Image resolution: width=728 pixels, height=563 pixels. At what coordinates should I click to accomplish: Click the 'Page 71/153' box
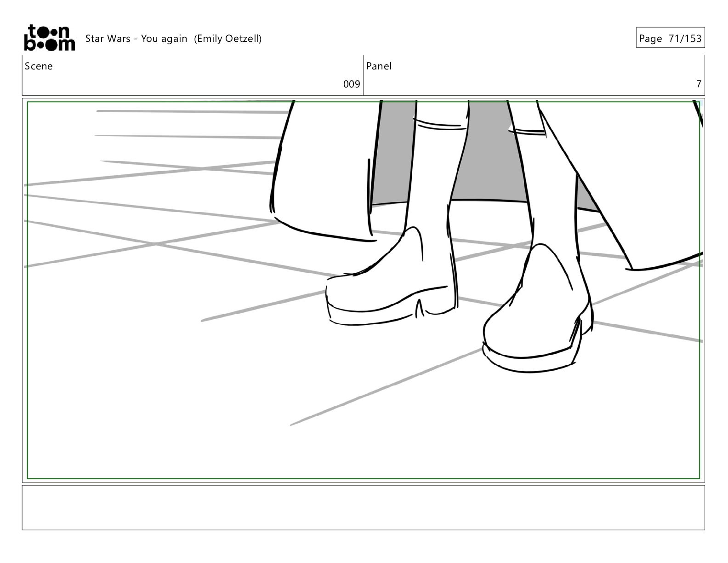[x=670, y=38]
